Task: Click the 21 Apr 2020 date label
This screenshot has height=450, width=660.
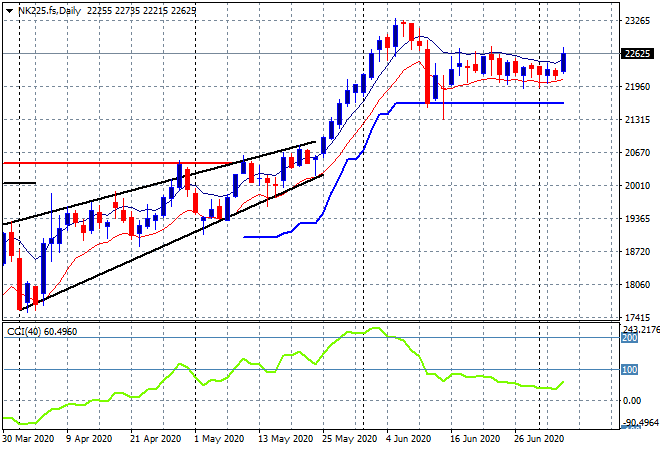Action: click(x=155, y=439)
